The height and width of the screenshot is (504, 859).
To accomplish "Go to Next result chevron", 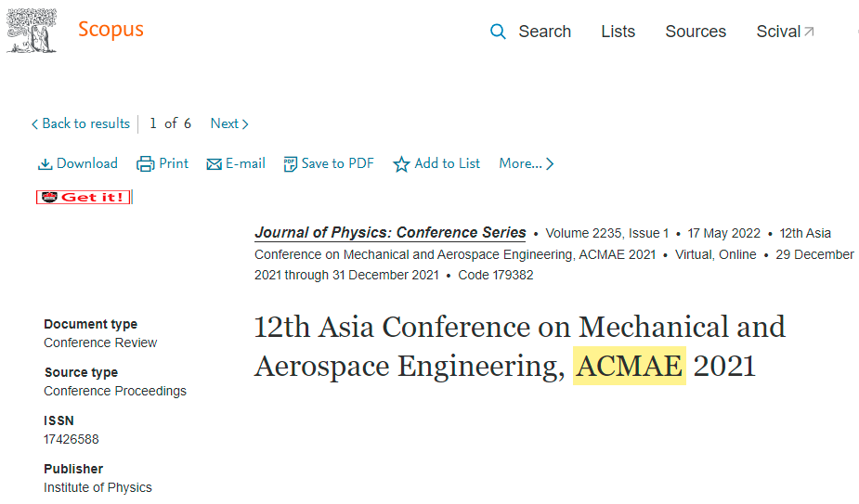I will pyautogui.click(x=245, y=124).
